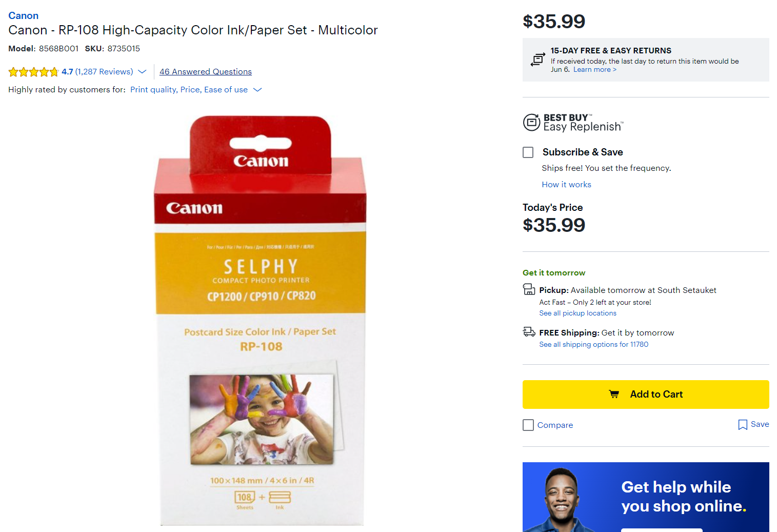This screenshot has height=532, width=777.
Task: Open the Canon brand link
Action: click(x=23, y=15)
